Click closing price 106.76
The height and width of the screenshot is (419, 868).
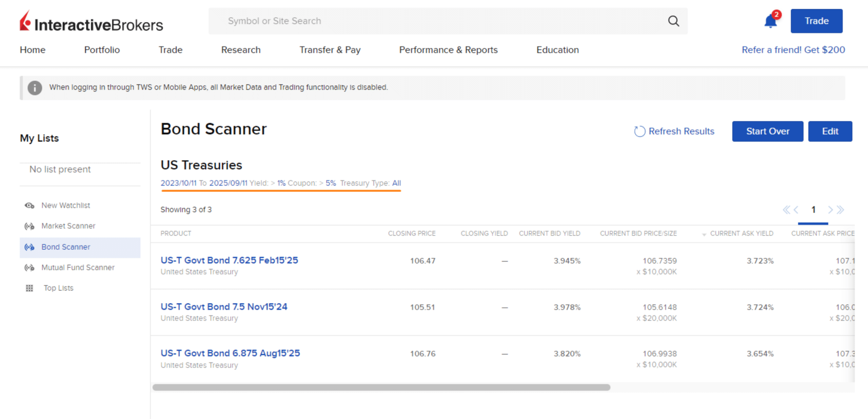[x=422, y=354]
